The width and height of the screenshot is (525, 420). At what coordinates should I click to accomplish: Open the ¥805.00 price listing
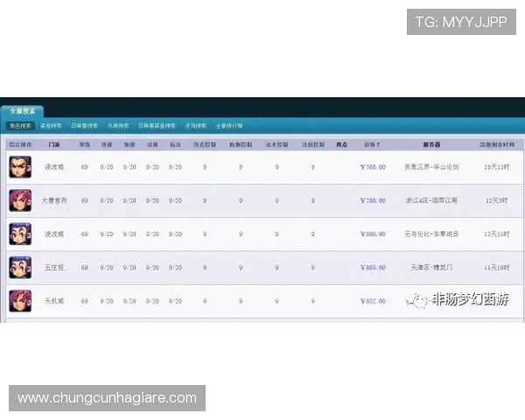tap(372, 267)
